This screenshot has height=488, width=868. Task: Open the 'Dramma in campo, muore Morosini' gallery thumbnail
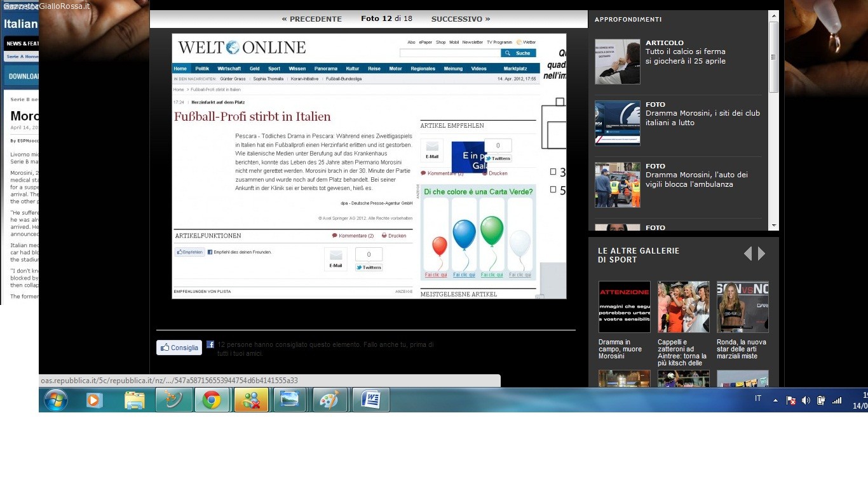625,307
